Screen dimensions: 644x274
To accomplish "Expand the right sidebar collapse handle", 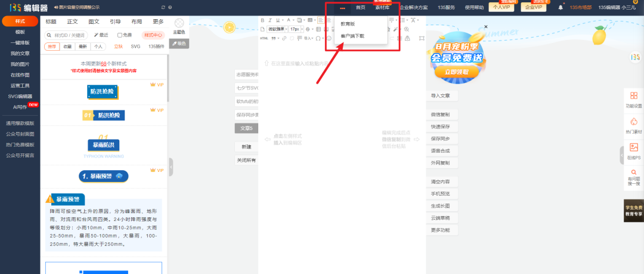I will tap(622, 155).
